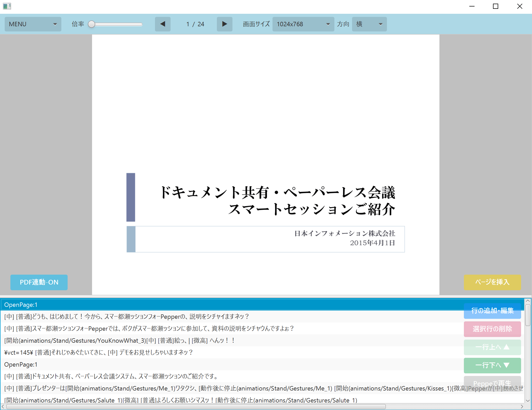Click horizontal scrollbar right arrow
The image size is (532, 410).
tap(522, 407)
